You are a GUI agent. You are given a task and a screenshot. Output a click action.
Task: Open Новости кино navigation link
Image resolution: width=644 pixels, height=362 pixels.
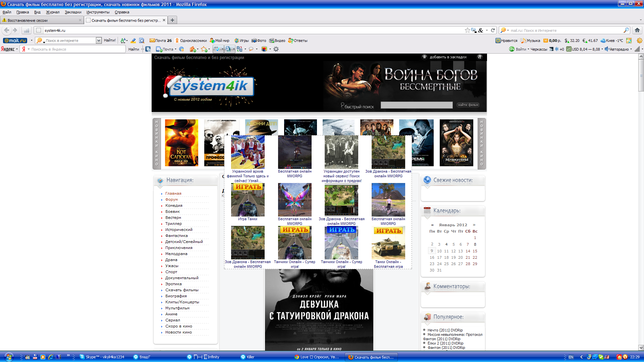click(x=178, y=332)
